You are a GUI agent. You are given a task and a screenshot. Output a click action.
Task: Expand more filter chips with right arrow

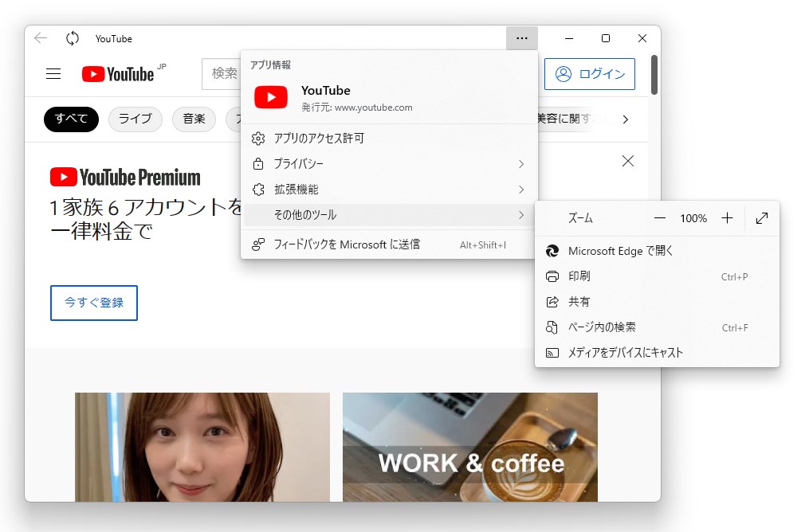[x=626, y=119]
